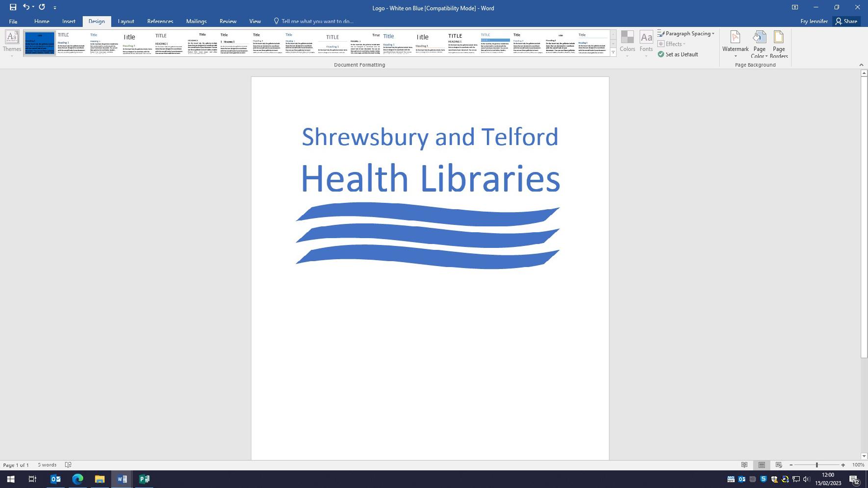Open the Themes gallery button
Viewport: 868px width, 488px height.
[12, 44]
